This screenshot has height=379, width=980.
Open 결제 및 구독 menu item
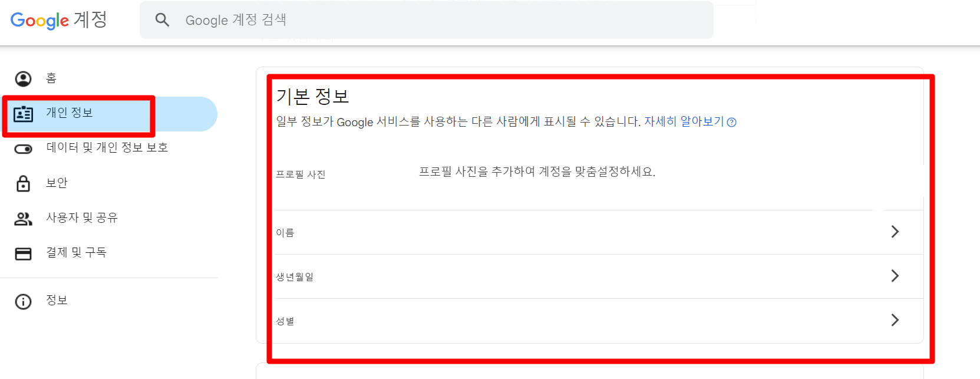109,253
